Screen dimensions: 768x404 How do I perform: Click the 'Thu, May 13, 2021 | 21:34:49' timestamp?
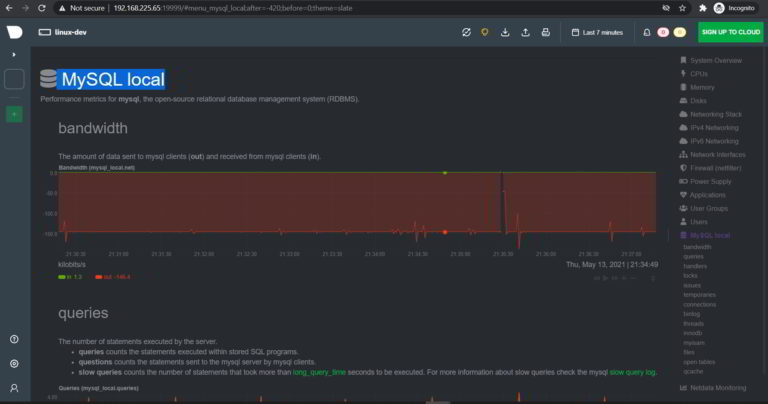[x=612, y=264]
